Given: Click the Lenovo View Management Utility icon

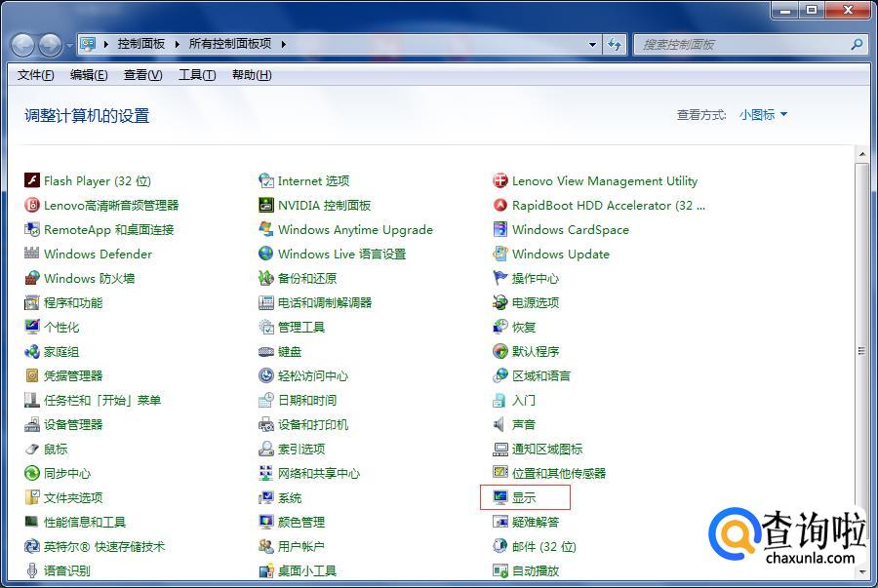Looking at the screenshot, I should click(x=500, y=180).
